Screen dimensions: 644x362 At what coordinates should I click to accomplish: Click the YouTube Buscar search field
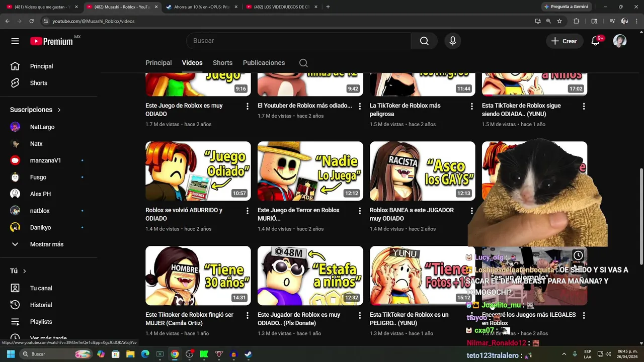(299, 41)
